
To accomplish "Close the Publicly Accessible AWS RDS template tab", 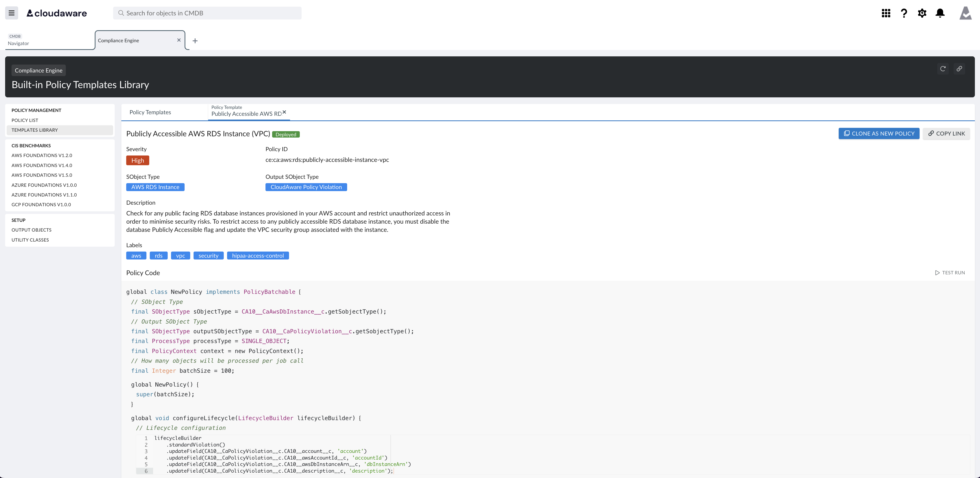I will click(284, 112).
